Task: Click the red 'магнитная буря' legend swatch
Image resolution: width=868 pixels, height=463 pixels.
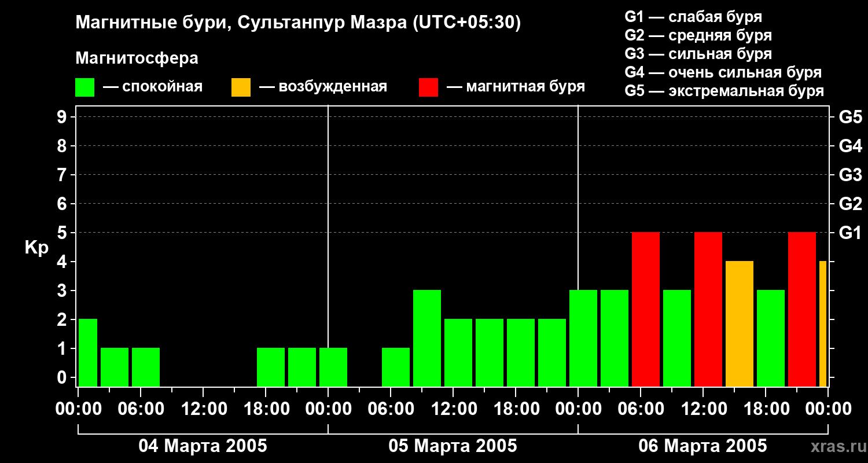Action: click(428, 87)
